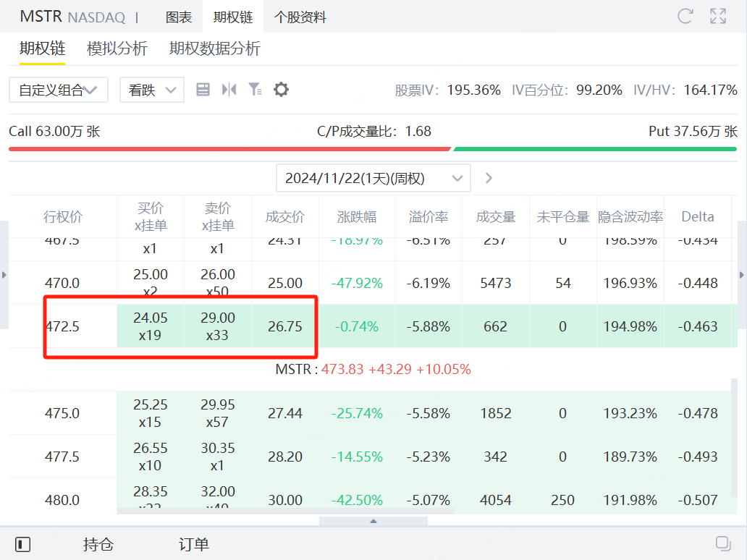Image resolution: width=747 pixels, height=560 pixels.
Task: Sort by 涨跌幅 column header
Action: pyautogui.click(x=357, y=216)
